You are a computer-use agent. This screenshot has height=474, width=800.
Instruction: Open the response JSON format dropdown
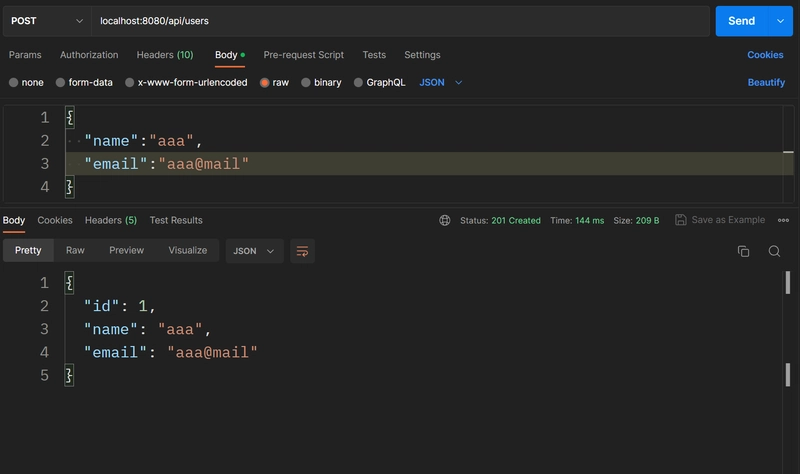[x=254, y=251]
